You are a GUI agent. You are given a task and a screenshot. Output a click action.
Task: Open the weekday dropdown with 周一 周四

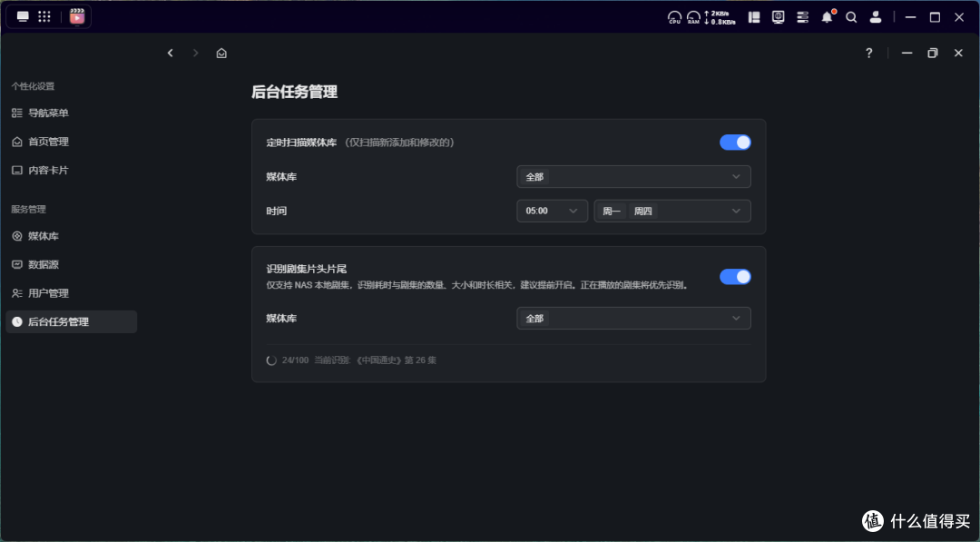pyautogui.click(x=672, y=212)
